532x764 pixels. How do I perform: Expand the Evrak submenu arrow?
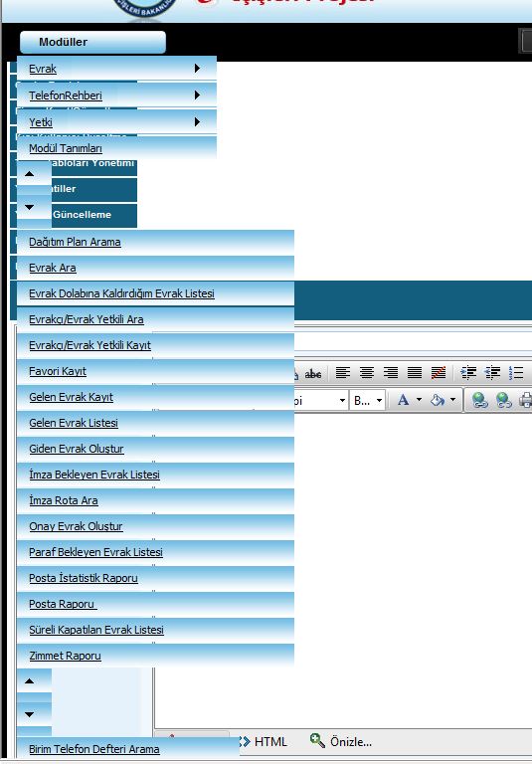197,69
